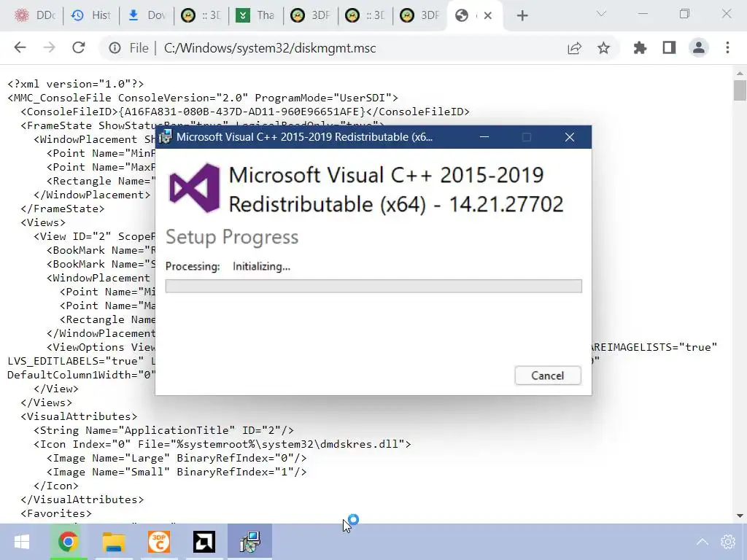Click the ConsoleFileID GUID line
This screenshot has height=560, width=747.
point(245,112)
